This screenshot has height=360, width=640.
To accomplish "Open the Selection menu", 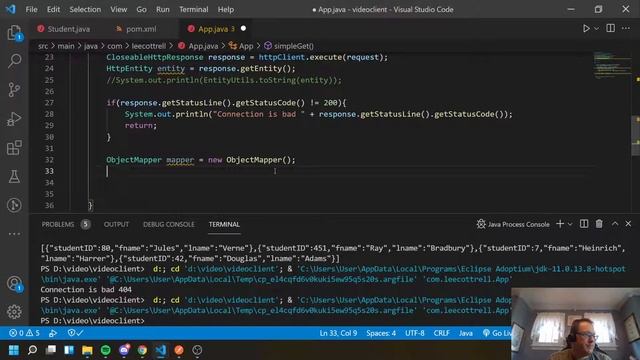I will pyautogui.click(x=85, y=9).
